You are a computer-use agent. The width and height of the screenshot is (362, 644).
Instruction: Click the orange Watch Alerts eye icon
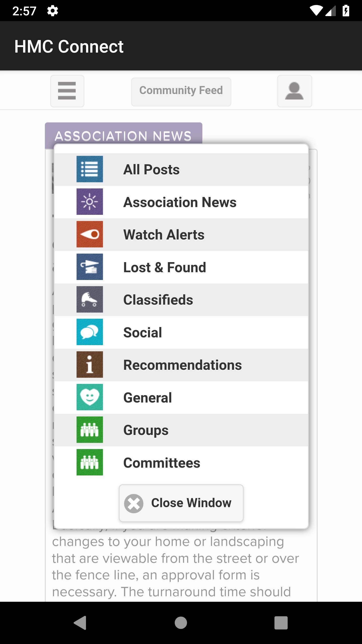90,234
